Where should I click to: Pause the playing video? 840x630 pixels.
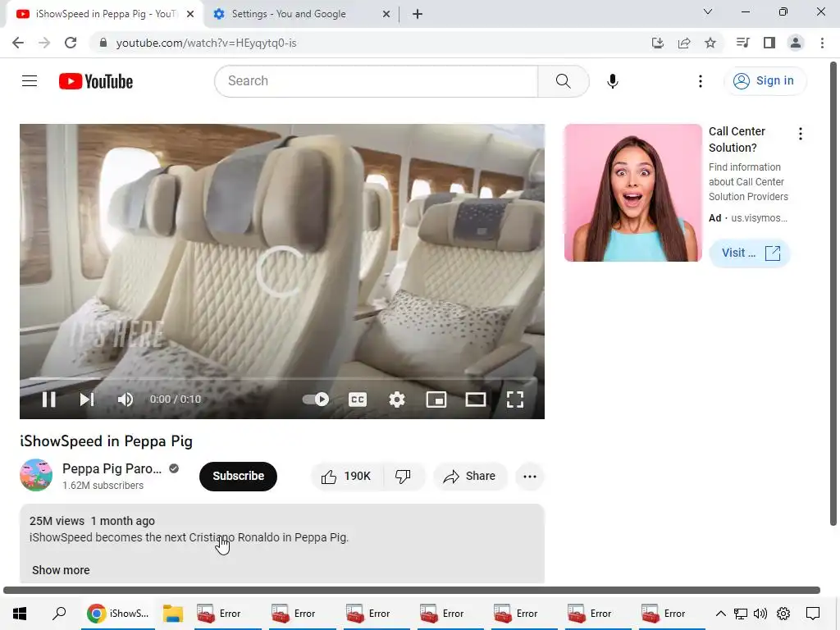(x=48, y=399)
